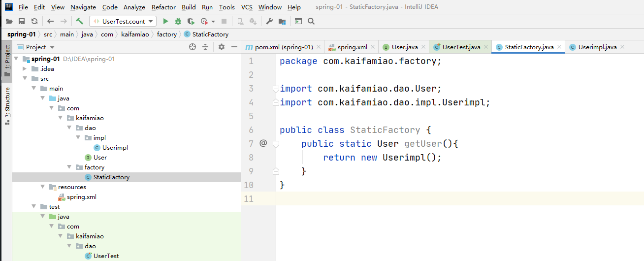Toggle the 1: Project side tool window
The height and width of the screenshot is (261, 644).
(x=7, y=61)
